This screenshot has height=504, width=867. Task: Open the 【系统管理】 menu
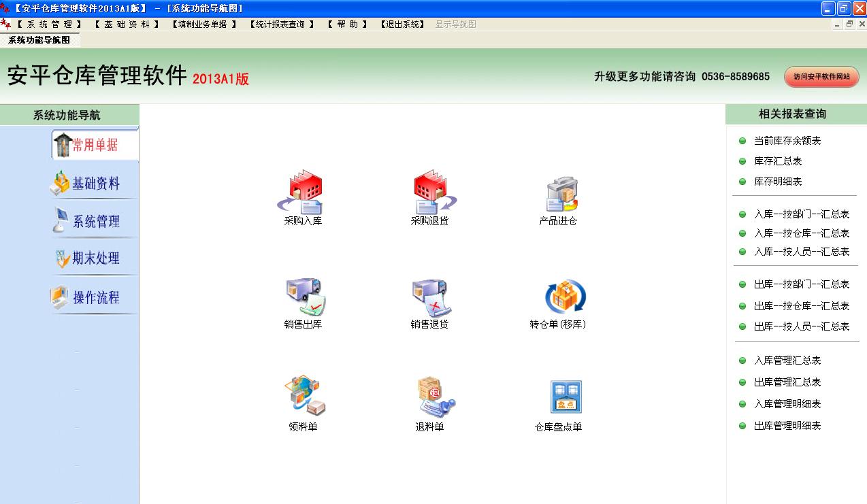click(49, 24)
